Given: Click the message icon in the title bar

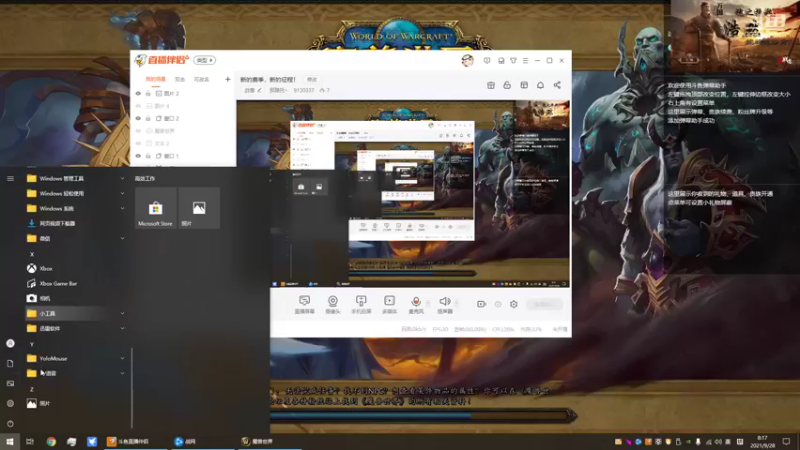Looking at the screenshot, I should coord(487,60).
